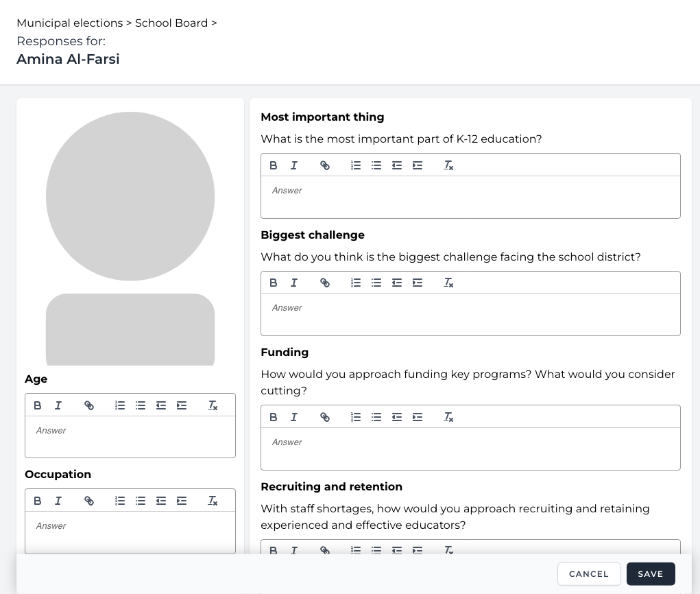Image resolution: width=700 pixels, height=594 pixels.
Task: Clear formatting in Funding editor
Action: [448, 417]
